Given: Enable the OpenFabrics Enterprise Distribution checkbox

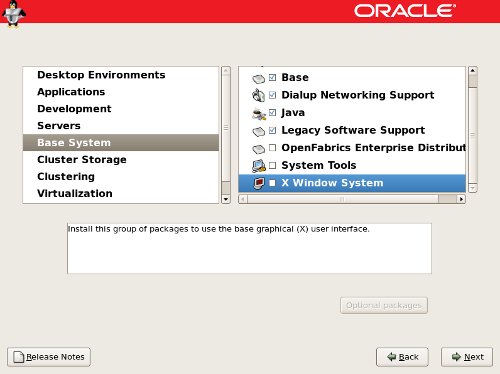Looking at the screenshot, I should (272, 148).
